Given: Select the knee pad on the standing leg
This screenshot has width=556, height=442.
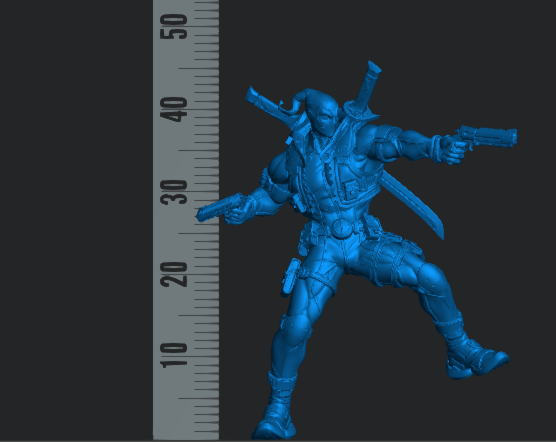Looking at the screenshot, I should 296,329.
